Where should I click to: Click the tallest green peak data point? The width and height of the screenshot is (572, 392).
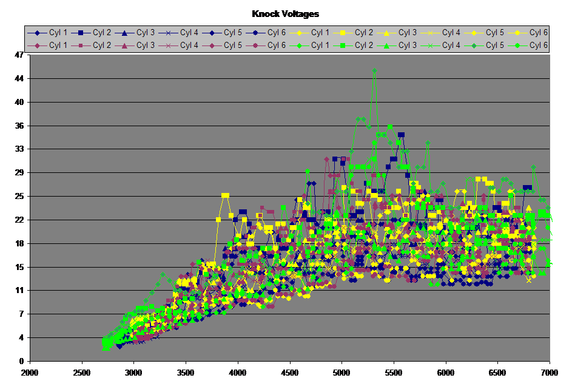click(x=374, y=71)
